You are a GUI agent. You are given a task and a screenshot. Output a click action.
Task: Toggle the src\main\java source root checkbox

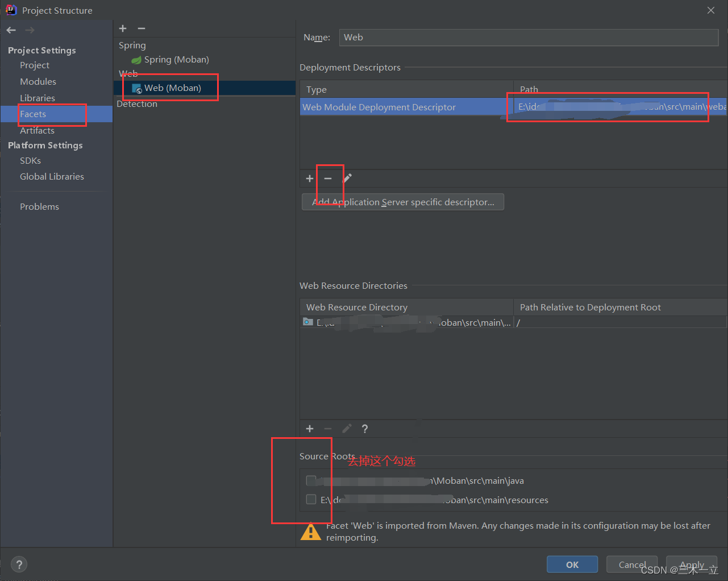point(311,480)
